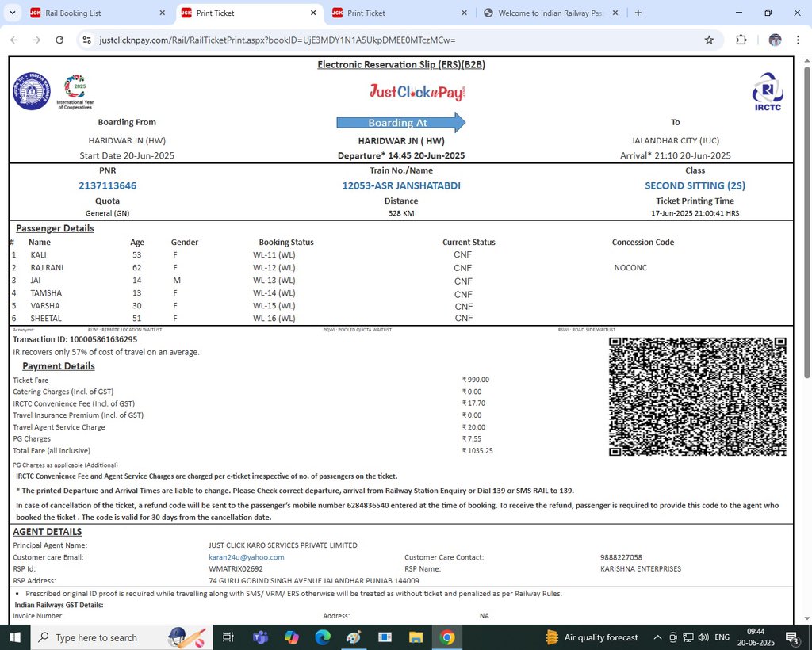
Task: Click the IRCTC logo
Action: (x=768, y=92)
